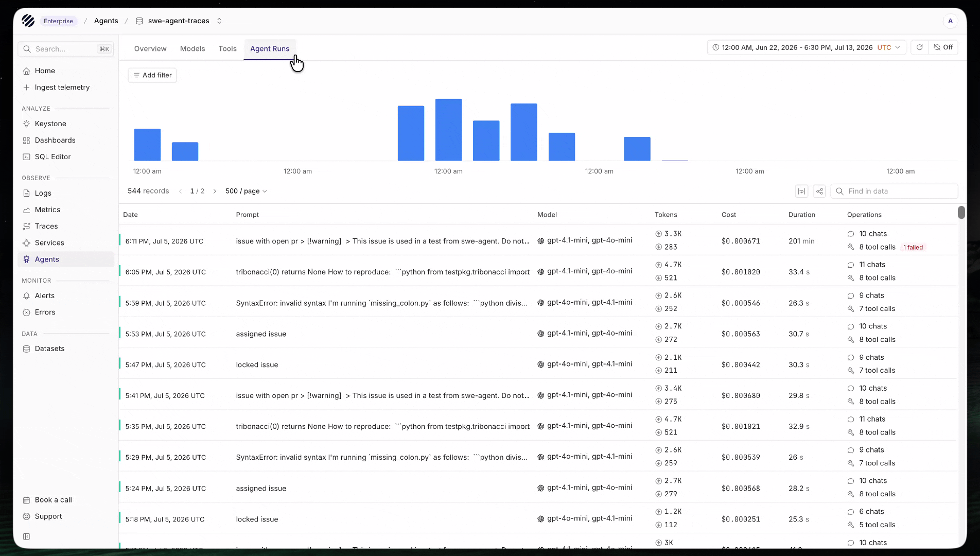Click cost $0.001021 cell
This screenshot has height=556, width=980.
coord(741,426)
